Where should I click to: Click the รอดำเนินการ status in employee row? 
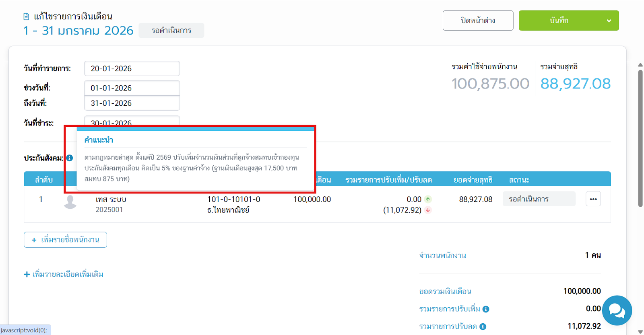tap(539, 199)
